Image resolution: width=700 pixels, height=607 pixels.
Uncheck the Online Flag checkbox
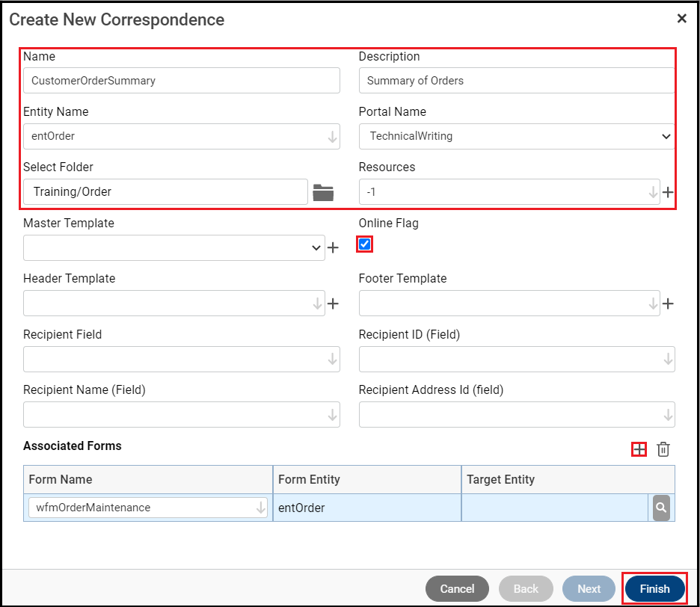365,244
